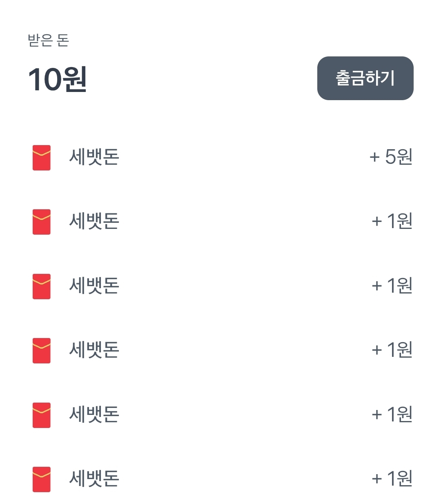Viewport: 441px width, 504px height.
Task: Click the +1원 amount in the last row
Action: 392,478
